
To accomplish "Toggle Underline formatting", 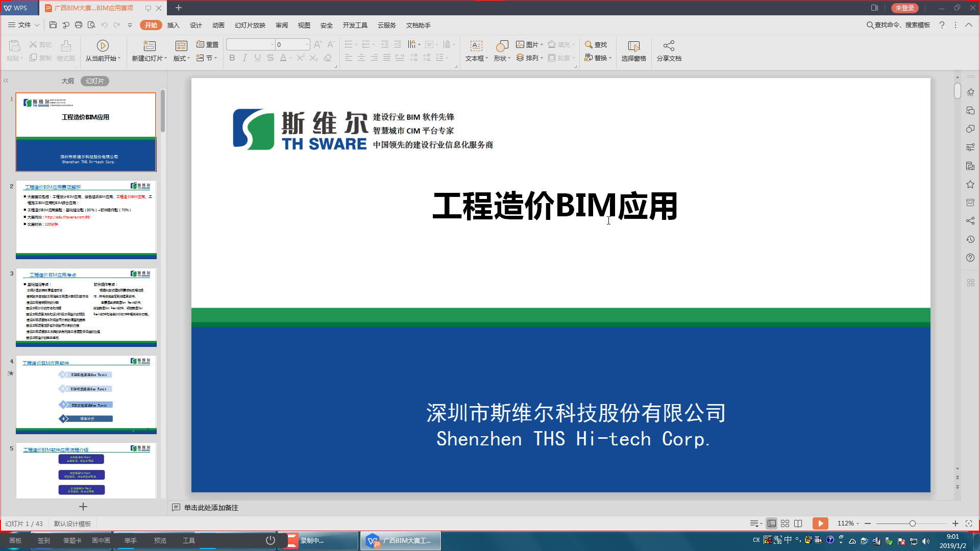I will (258, 58).
